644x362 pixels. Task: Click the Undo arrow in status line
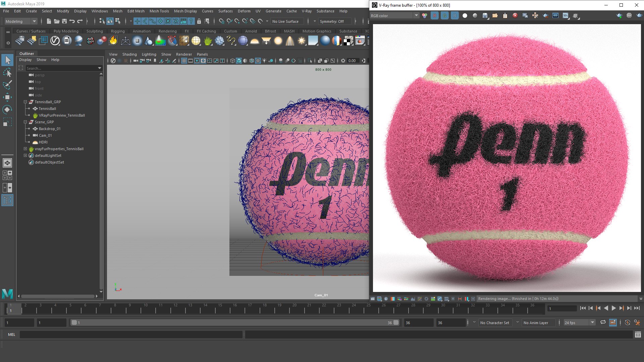(x=72, y=21)
